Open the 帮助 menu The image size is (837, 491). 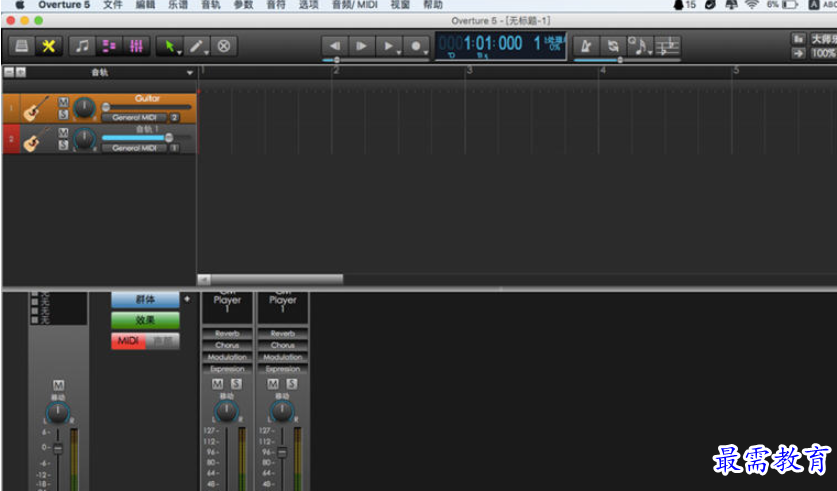pyautogui.click(x=432, y=5)
